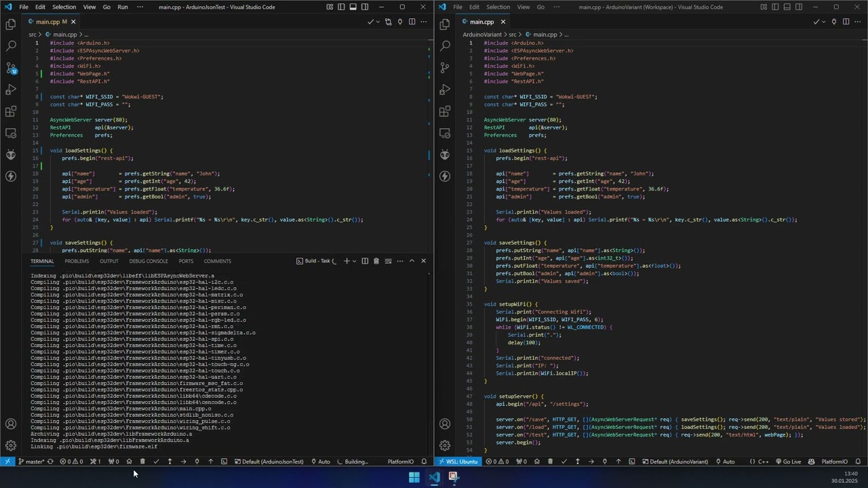Screen dimensions: 868x488
Task: Open left window's Serial Monitor from the editor toolbar
Action: tap(400, 22)
